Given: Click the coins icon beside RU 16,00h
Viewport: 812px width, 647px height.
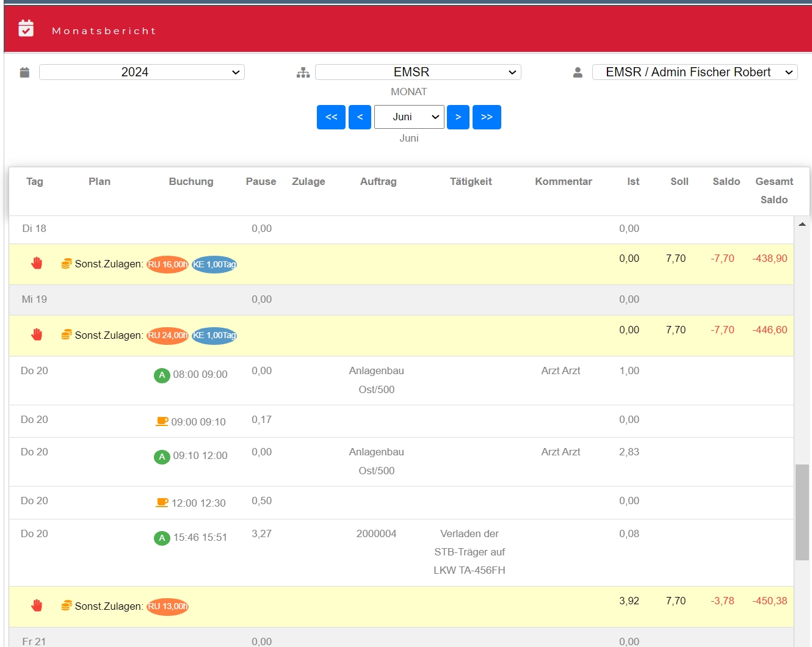Looking at the screenshot, I should click(67, 264).
